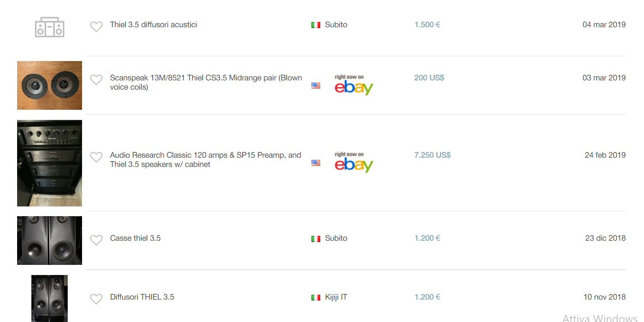Click the Kijiji IT source label

coord(336,297)
